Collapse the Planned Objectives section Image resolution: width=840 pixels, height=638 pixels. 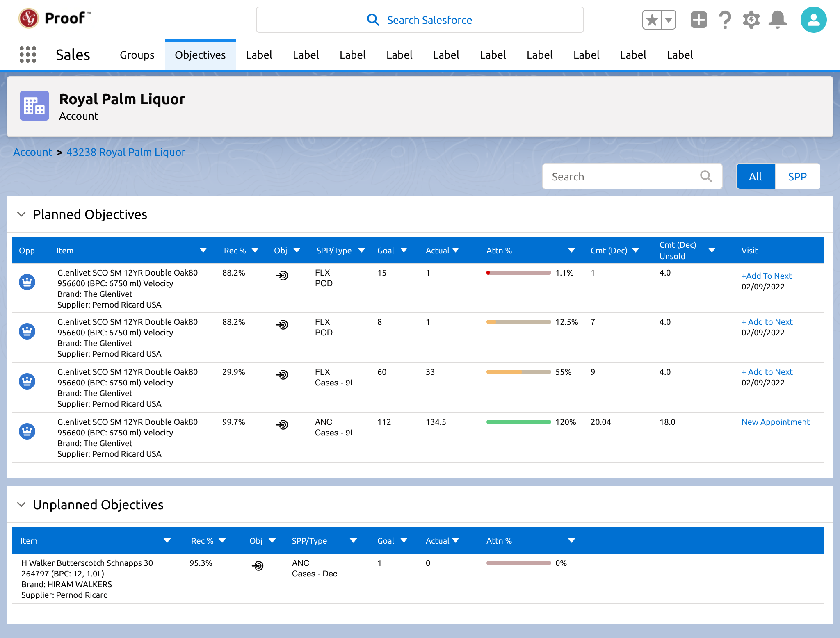pyautogui.click(x=21, y=214)
